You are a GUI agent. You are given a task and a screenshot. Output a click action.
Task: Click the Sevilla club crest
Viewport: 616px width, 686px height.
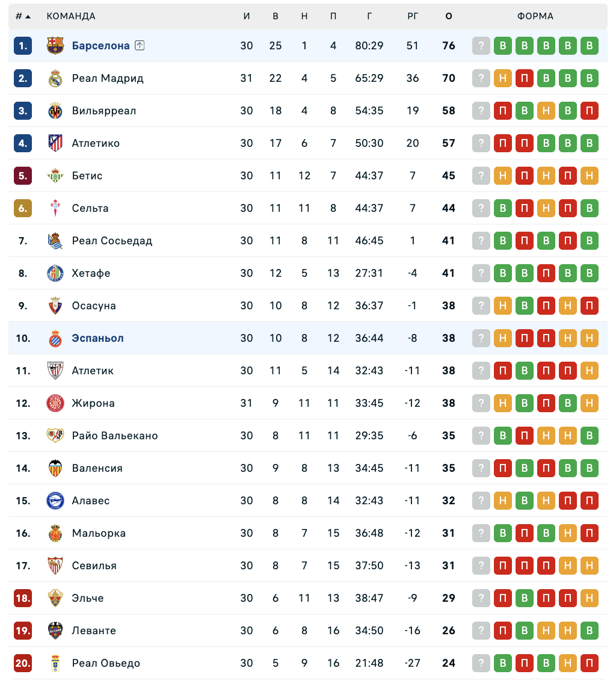pyautogui.click(x=55, y=566)
